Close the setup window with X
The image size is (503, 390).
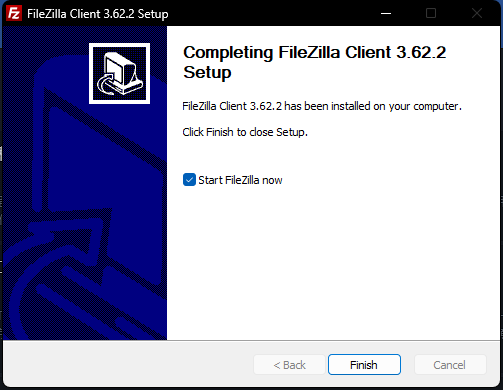coord(477,13)
